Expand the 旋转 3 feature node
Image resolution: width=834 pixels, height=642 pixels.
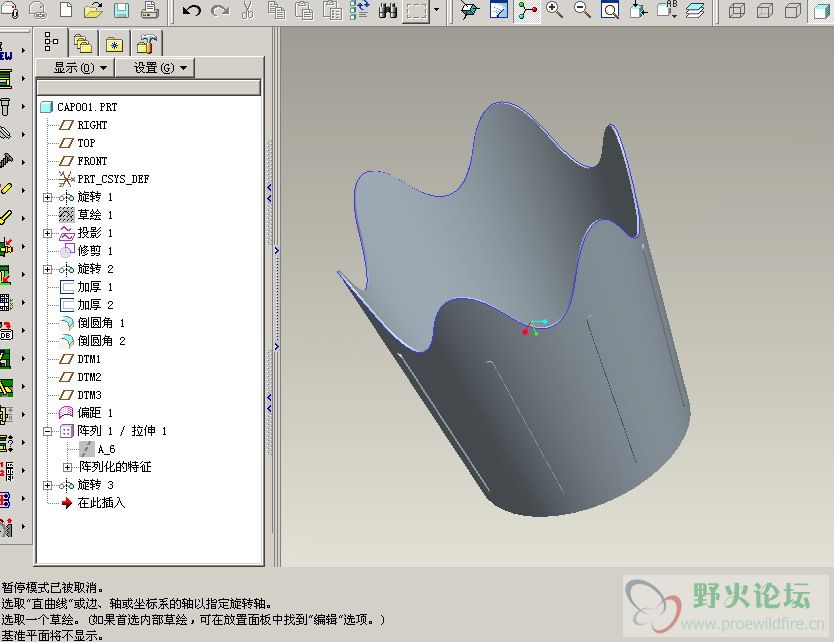point(48,485)
